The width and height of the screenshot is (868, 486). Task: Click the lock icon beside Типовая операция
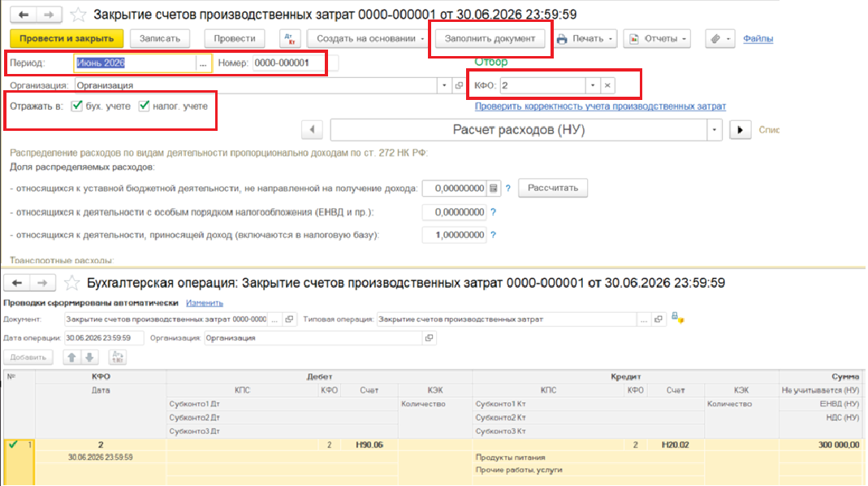(677, 318)
